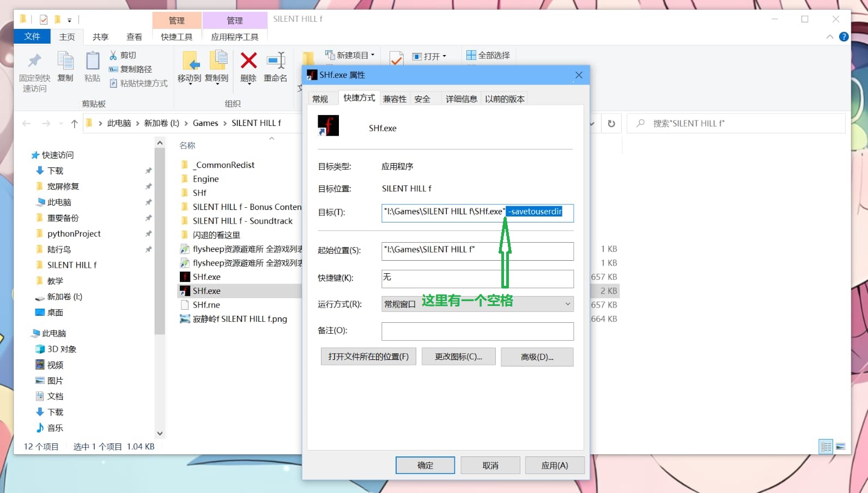Expand the 打开 dropdown in ribbon
Viewport: 868px width, 493px height.
tap(444, 56)
